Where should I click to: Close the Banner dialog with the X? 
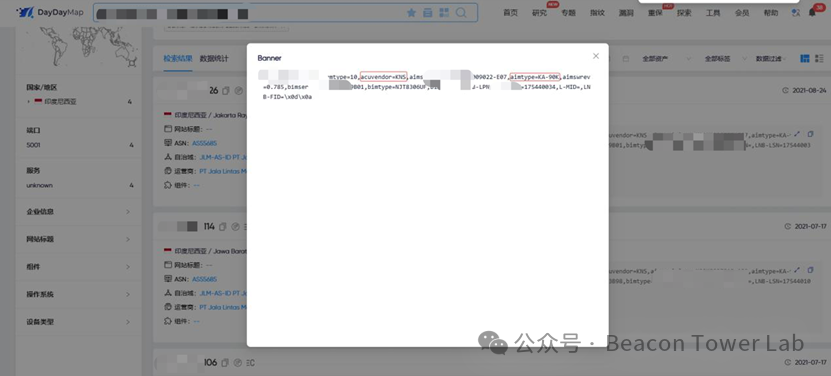pyautogui.click(x=596, y=56)
